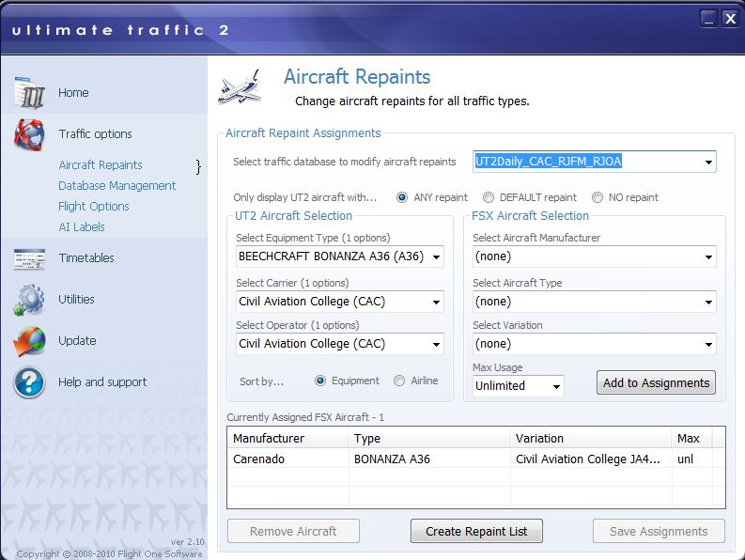Open the Update section
This screenshot has width=745, height=560.
[x=77, y=341]
